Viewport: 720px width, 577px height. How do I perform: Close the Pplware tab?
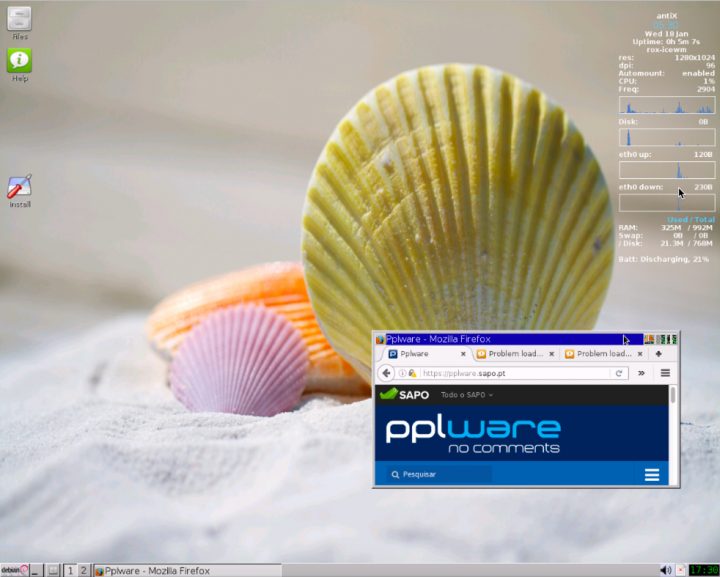pyautogui.click(x=463, y=354)
